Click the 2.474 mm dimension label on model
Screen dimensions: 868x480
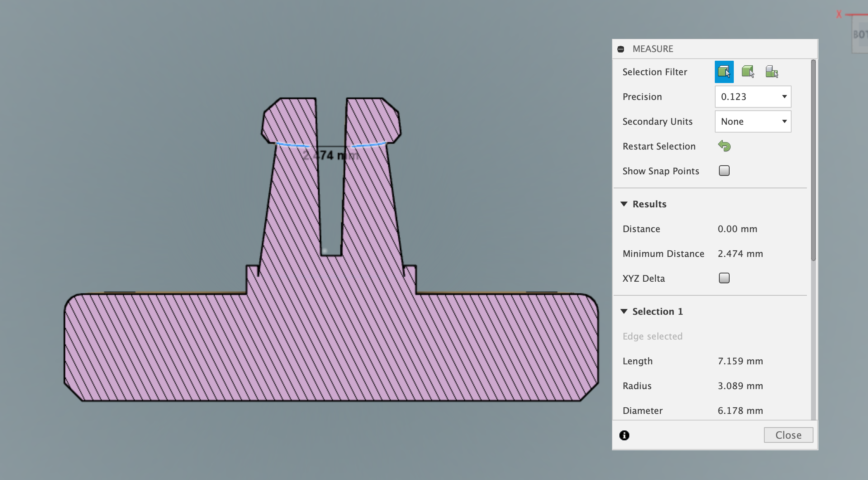pyautogui.click(x=330, y=156)
